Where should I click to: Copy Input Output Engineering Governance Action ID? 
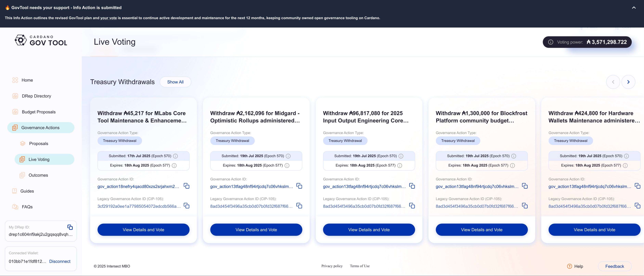tap(412, 186)
